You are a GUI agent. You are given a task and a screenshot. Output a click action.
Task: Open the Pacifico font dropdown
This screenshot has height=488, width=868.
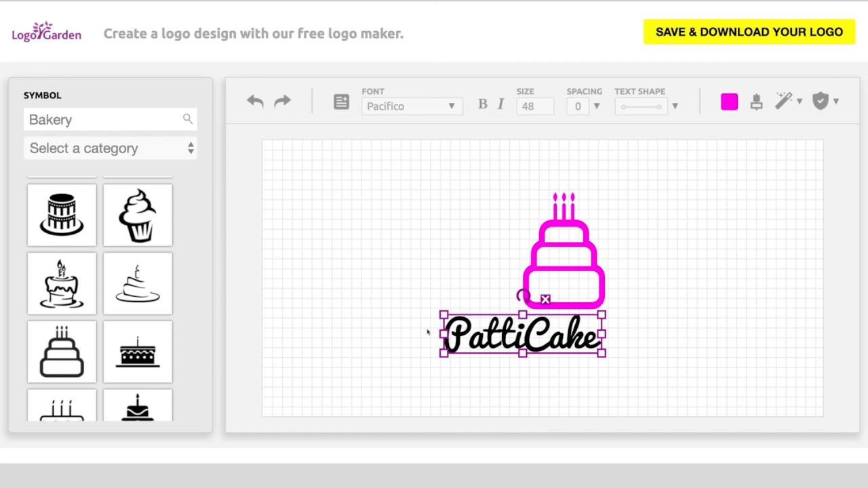point(412,106)
